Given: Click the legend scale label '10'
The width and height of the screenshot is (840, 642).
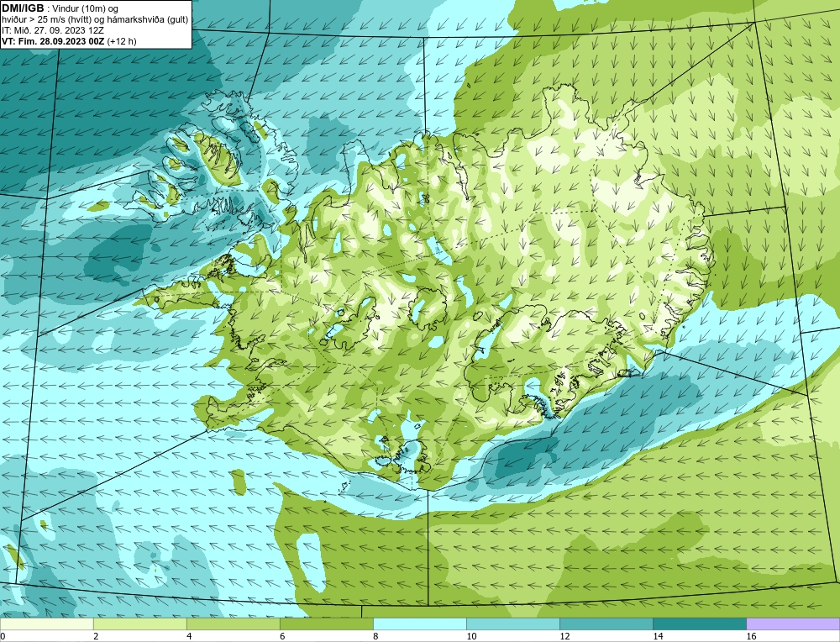Looking at the screenshot, I should coord(471,636).
